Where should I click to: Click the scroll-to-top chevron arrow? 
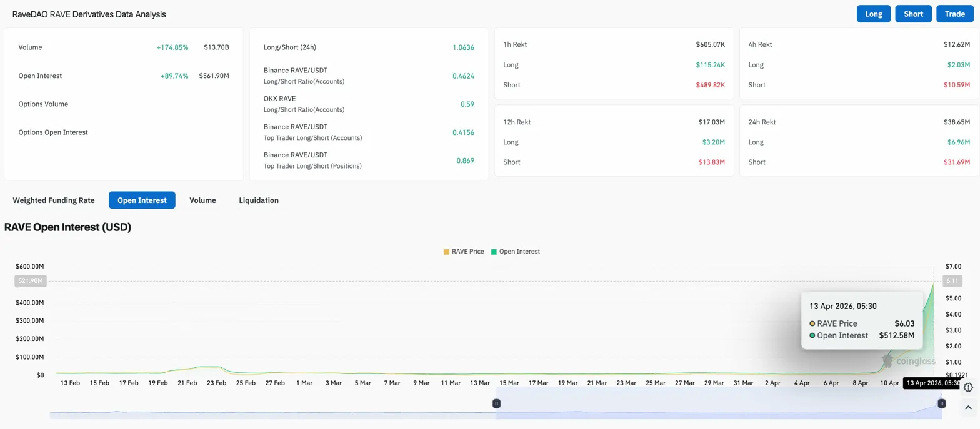point(968,408)
